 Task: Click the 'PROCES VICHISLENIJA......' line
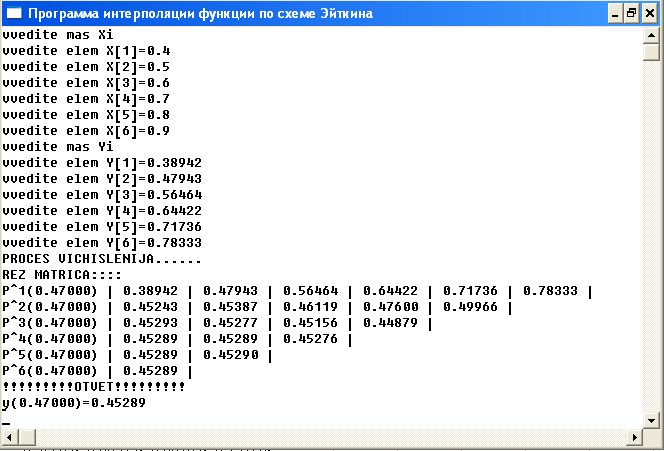click(102, 259)
